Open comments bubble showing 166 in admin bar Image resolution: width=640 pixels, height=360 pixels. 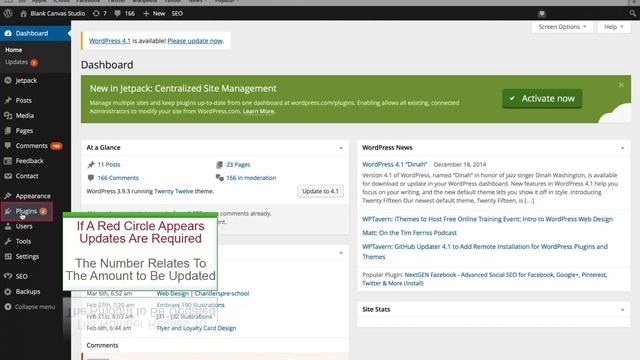pyautogui.click(x=125, y=13)
